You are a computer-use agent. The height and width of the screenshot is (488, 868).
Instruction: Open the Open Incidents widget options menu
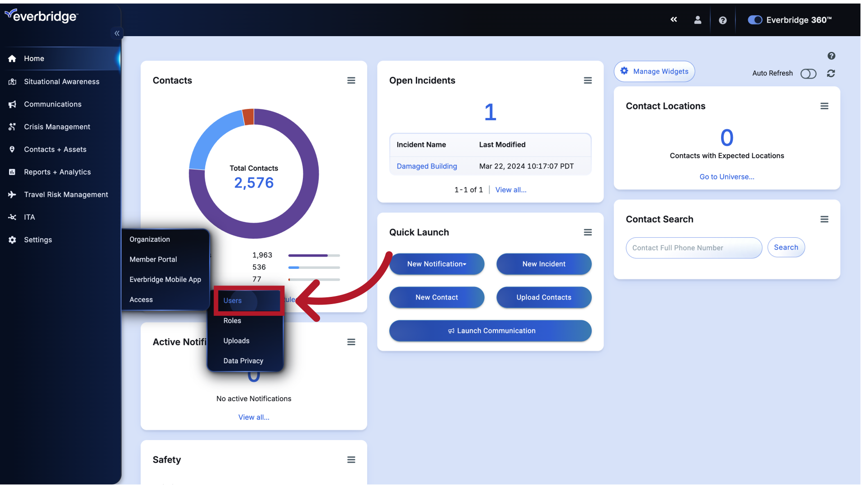click(x=588, y=80)
